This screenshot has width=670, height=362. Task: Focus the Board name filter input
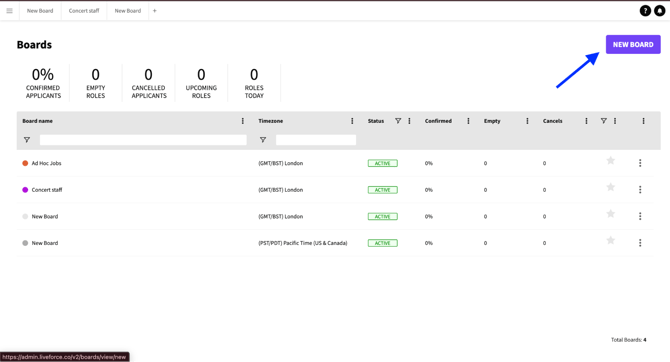pyautogui.click(x=143, y=140)
